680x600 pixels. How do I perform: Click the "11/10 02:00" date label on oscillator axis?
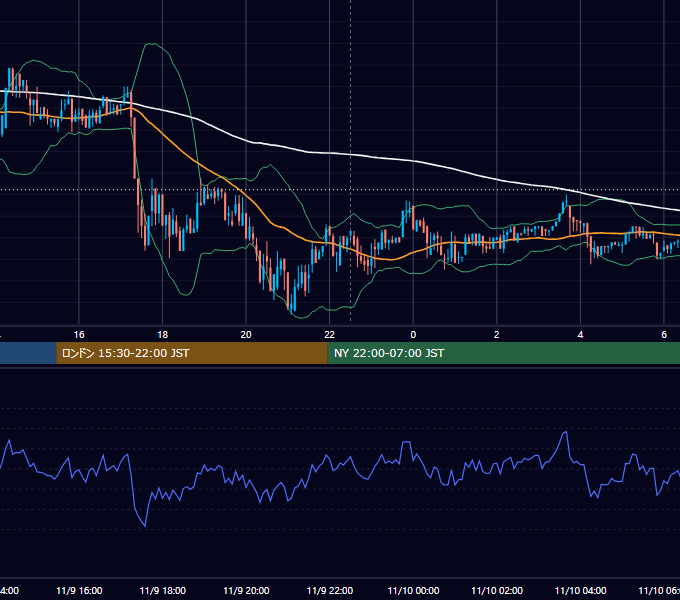coord(497,590)
